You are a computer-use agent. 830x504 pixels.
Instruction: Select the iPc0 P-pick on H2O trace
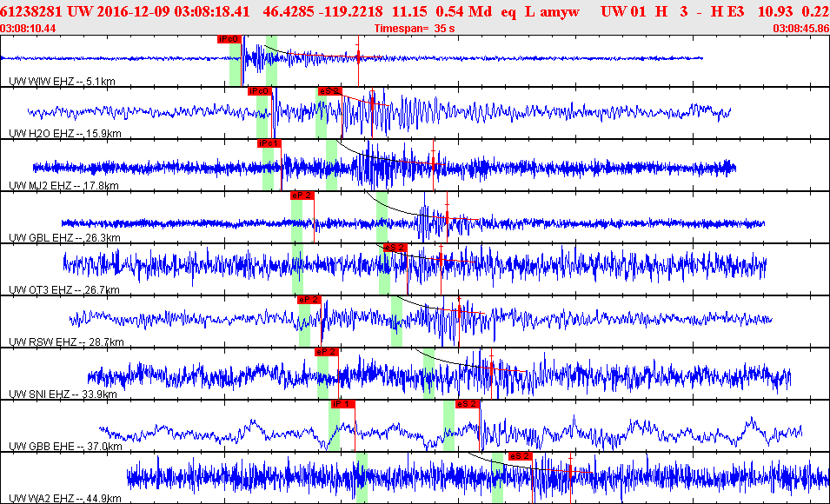pos(259,91)
